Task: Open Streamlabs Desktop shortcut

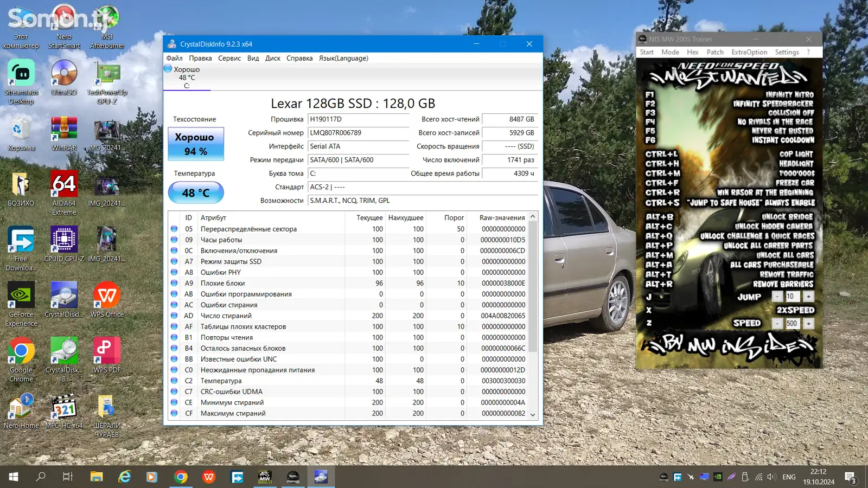Action: (21, 81)
